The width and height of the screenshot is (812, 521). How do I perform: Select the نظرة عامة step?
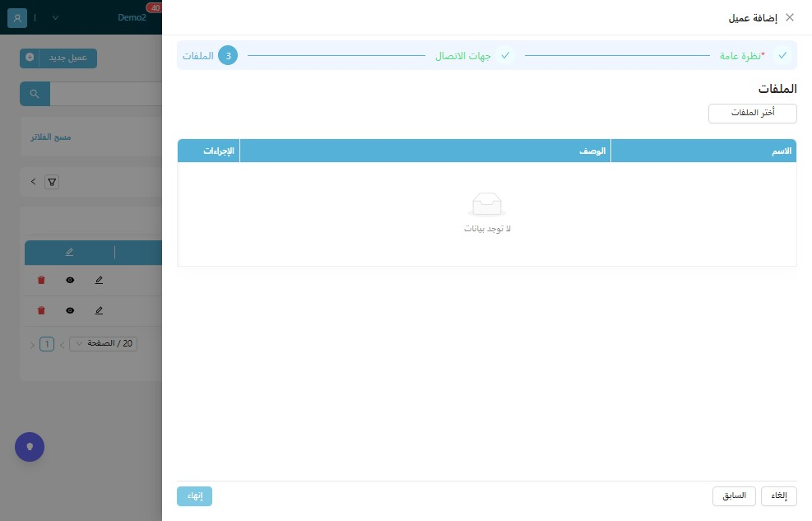coord(755,55)
